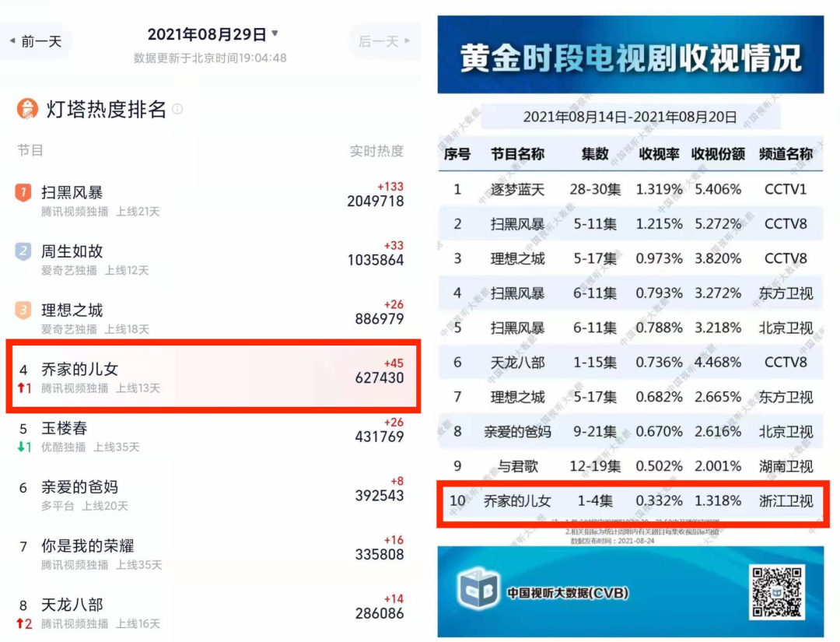The height and width of the screenshot is (642, 840).
Task: Click the 28-30集 episode cell
Action: pyautogui.click(x=595, y=190)
